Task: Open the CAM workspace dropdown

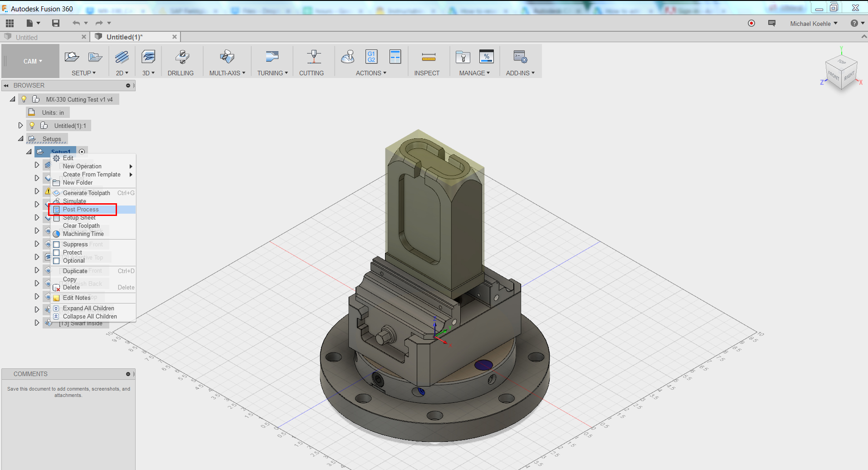Action: point(33,61)
